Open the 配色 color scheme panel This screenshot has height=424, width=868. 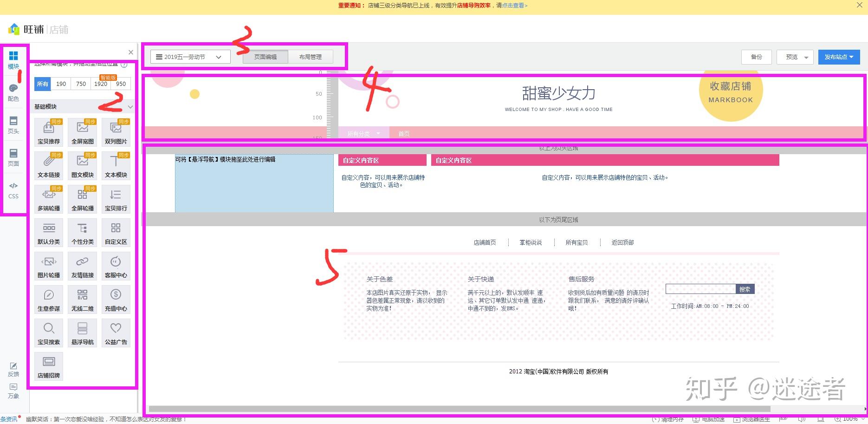point(13,91)
